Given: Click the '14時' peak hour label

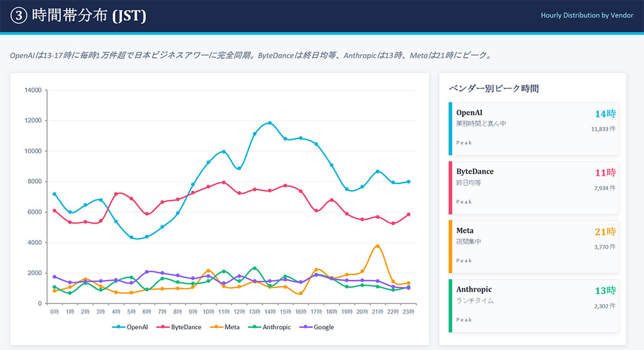Looking at the screenshot, I should pyautogui.click(x=606, y=114).
